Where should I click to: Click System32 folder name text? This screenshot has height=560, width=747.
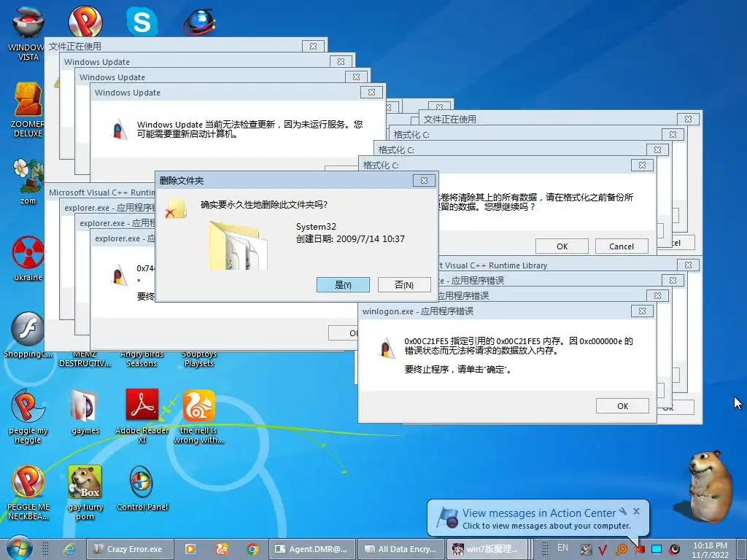pyautogui.click(x=316, y=227)
